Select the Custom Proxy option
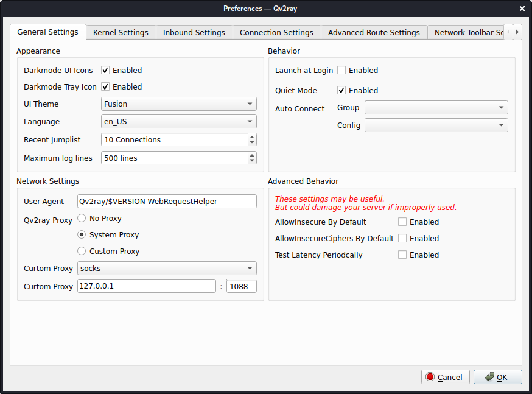The width and height of the screenshot is (532, 394). (81, 251)
